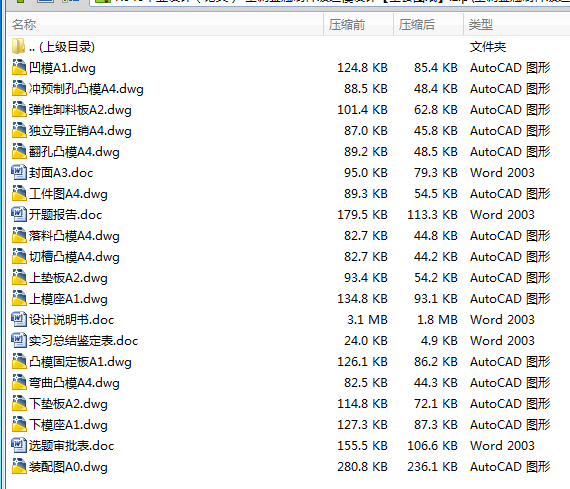Screen dimensions: 570x489
Task: Sort by the 压缩后 column header
Action: tap(428, 25)
